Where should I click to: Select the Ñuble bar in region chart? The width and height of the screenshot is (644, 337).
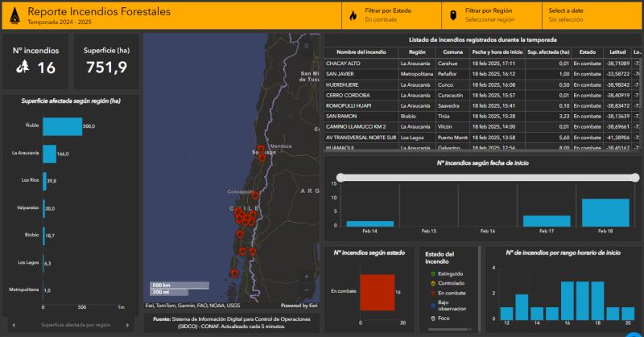point(63,126)
